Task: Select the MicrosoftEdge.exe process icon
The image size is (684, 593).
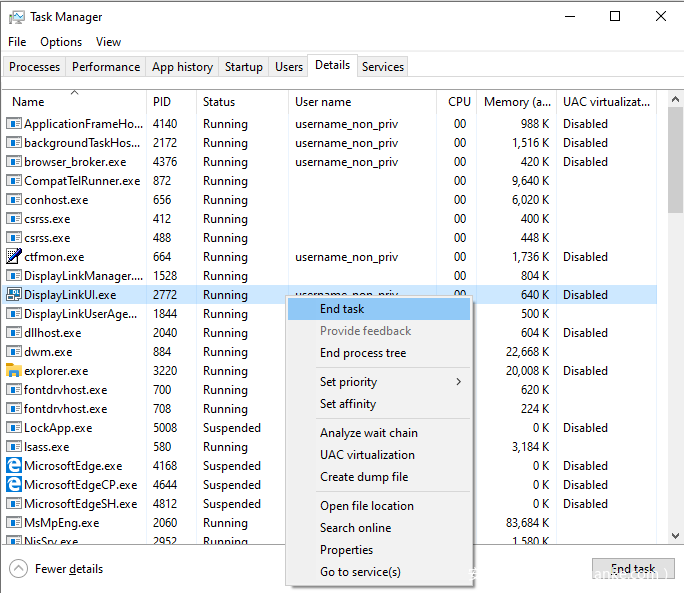Action: (x=14, y=466)
